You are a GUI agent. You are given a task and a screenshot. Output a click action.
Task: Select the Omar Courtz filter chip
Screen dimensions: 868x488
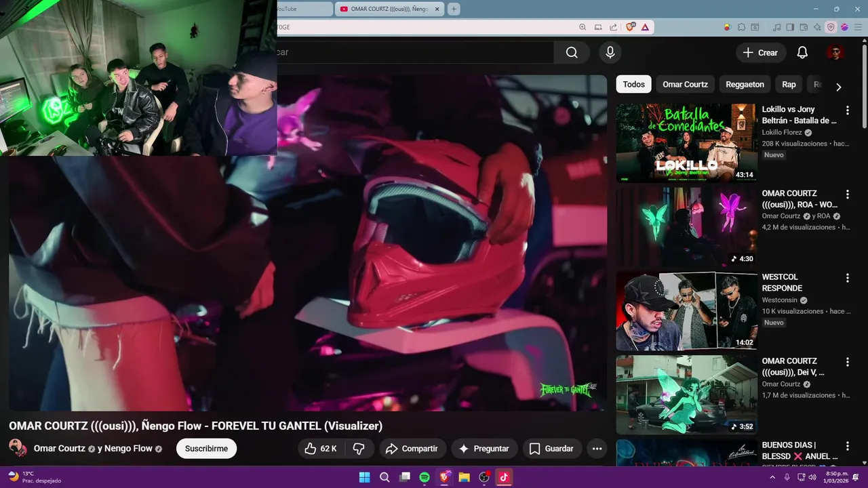tap(685, 85)
